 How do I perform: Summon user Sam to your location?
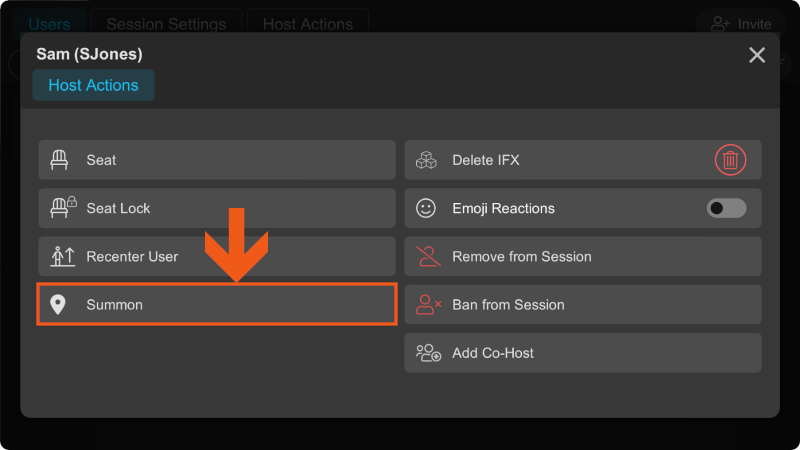coord(217,305)
